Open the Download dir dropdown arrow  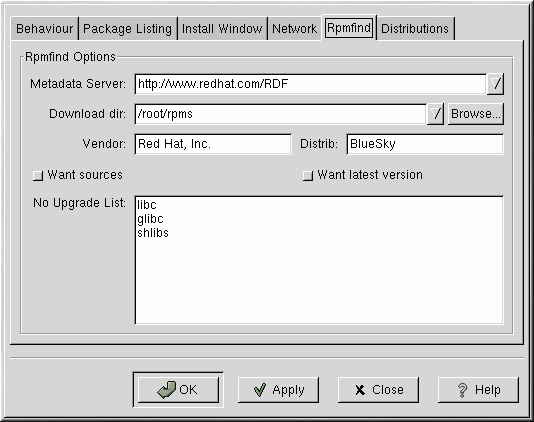coord(435,114)
